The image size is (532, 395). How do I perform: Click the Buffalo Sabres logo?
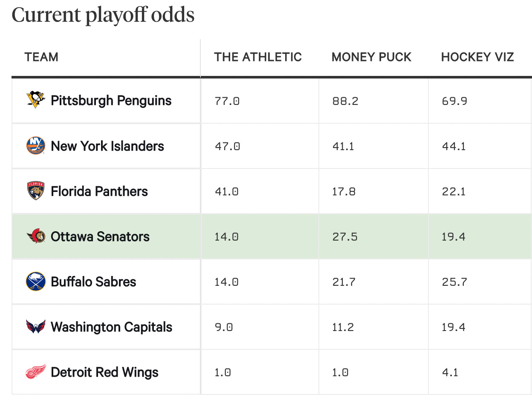click(36, 282)
